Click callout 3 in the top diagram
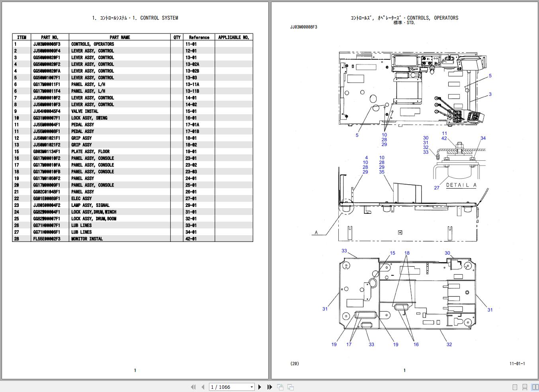539x392 pixels. 490,94
